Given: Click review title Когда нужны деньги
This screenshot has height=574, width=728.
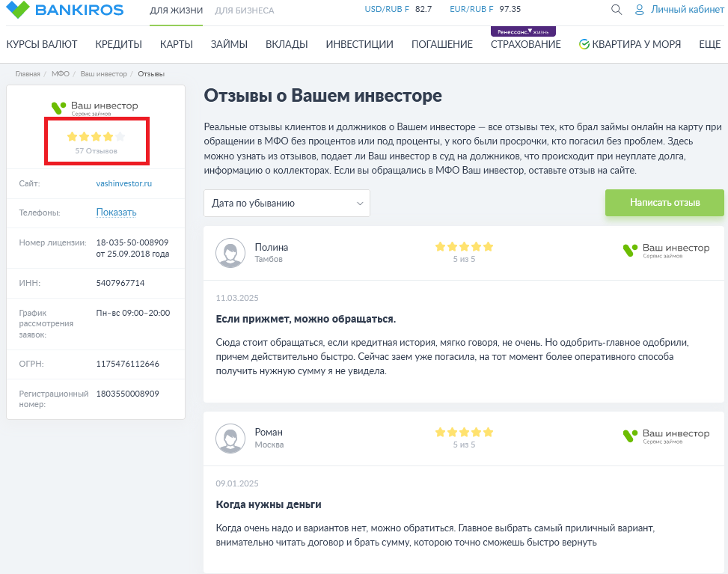Looking at the screenshot, I should [x=269, y=505].
